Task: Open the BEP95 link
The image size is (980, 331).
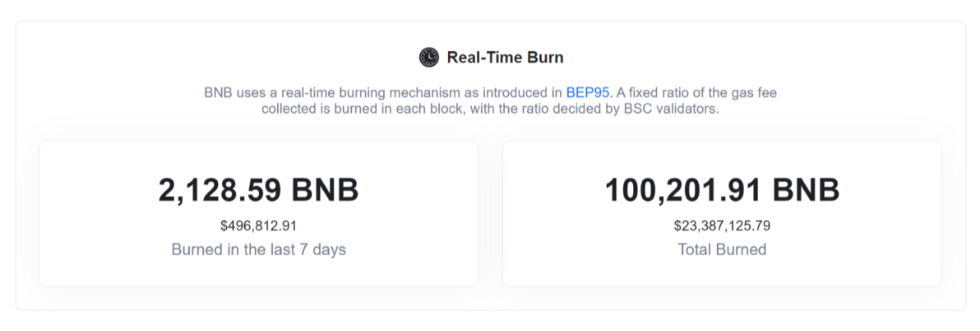Action: pyautogui.click(x=588, y=92)
